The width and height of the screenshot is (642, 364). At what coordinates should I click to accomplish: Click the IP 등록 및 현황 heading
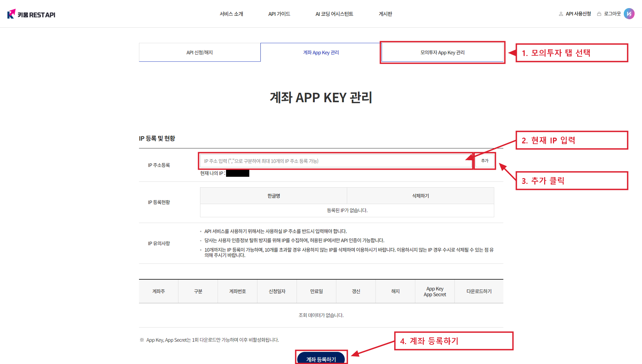tap(157, 138)
